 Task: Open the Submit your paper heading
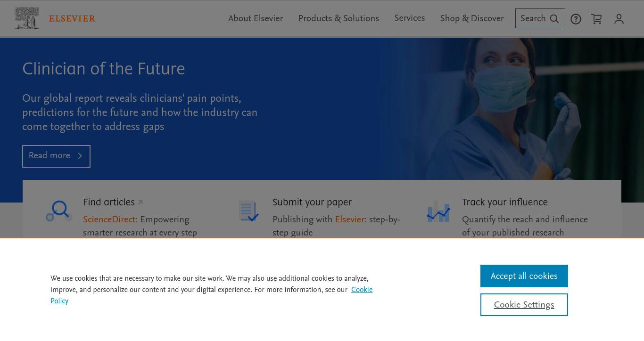point(312,202)
